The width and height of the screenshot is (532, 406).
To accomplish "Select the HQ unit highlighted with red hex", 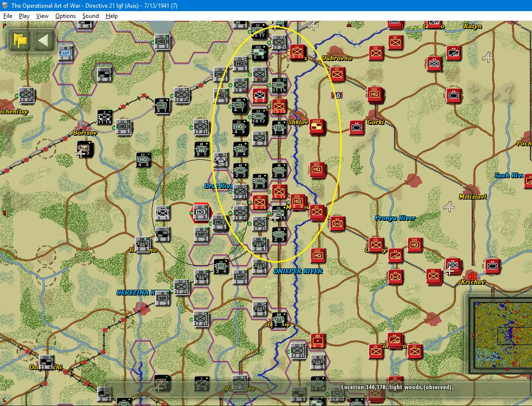I will (201, 213).
